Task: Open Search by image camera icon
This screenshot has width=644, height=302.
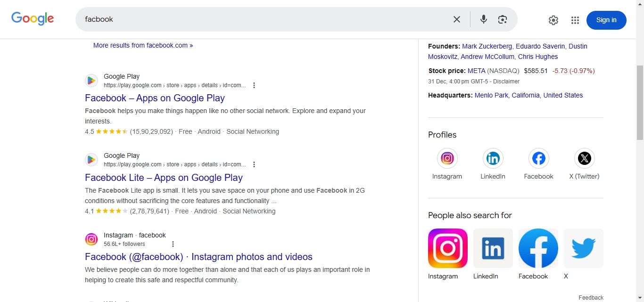Action: point(503,19)
